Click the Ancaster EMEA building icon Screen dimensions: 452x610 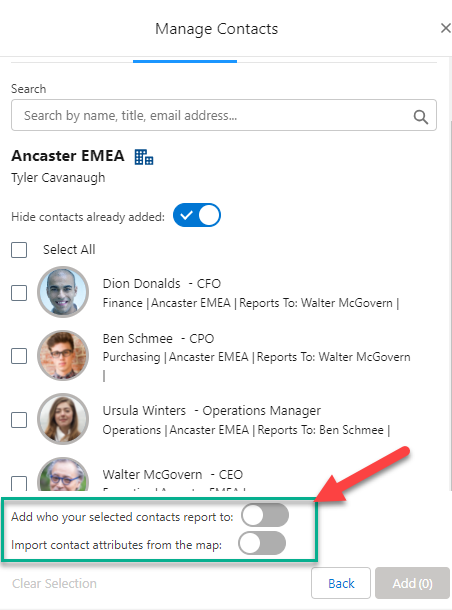[144, 157]
